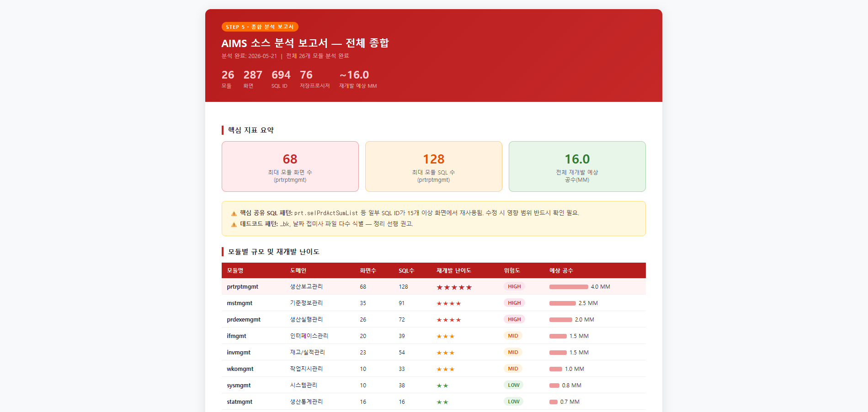Click the 생산보고관리 domain cell
This screenshot has height=412, width=868.
coord(306,287)
